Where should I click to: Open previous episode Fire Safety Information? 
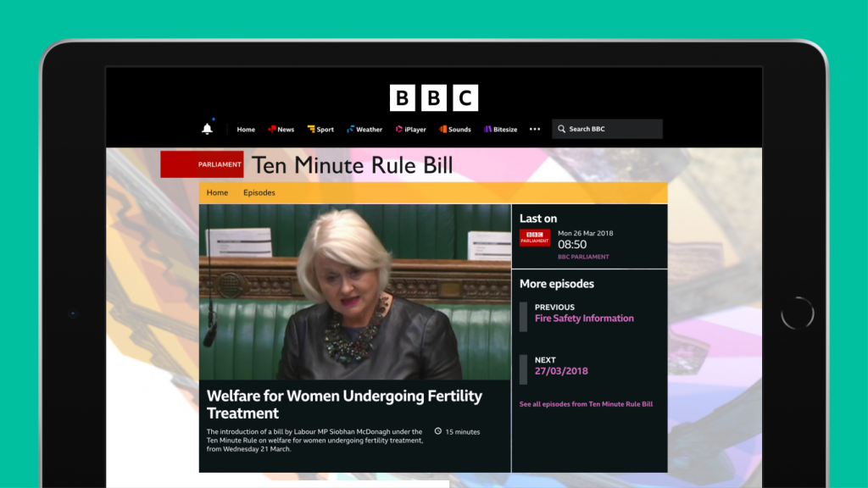pos(584,319)
